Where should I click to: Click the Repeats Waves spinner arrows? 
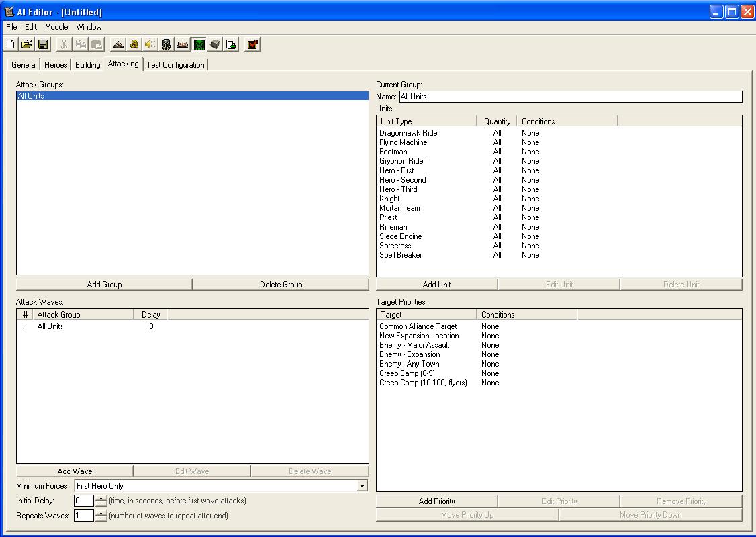101,516
